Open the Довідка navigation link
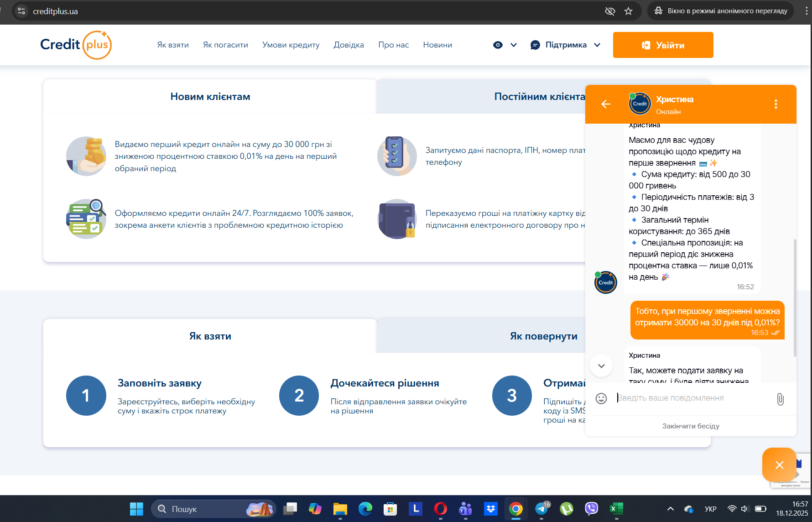This screenshot has height=522, width=812. [349, 45]
